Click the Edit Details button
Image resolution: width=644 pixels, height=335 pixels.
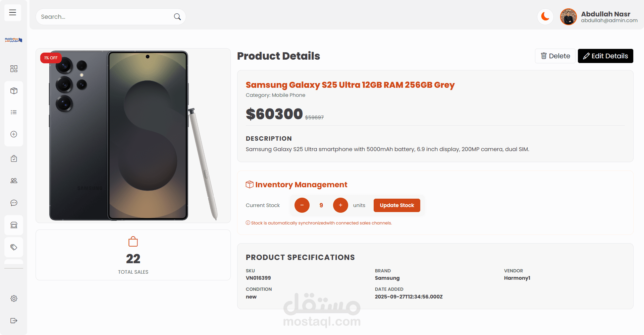click(x=605, y=56)
